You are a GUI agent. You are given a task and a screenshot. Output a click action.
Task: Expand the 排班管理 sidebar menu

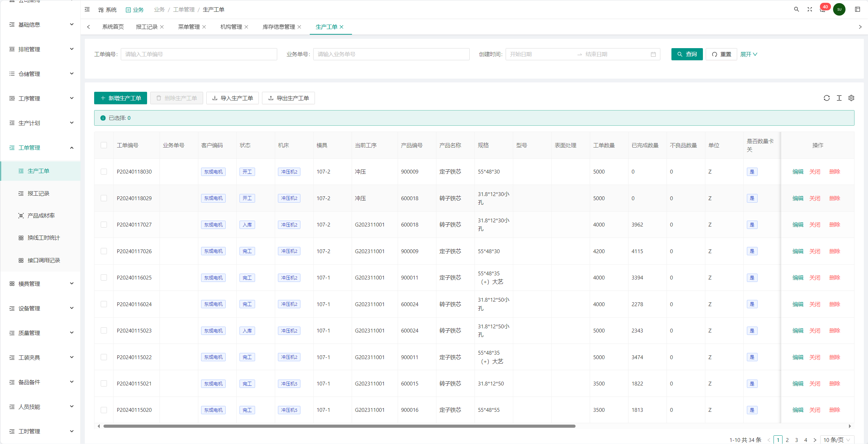41,49
